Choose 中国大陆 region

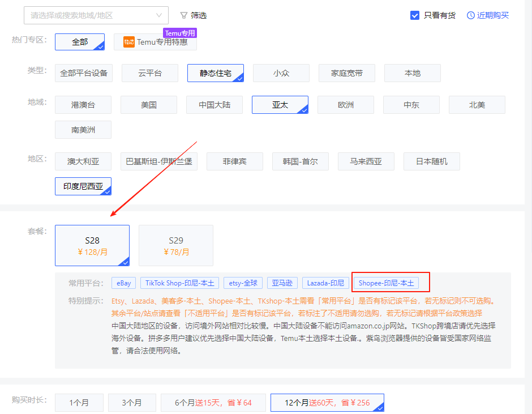pos(214,105)
